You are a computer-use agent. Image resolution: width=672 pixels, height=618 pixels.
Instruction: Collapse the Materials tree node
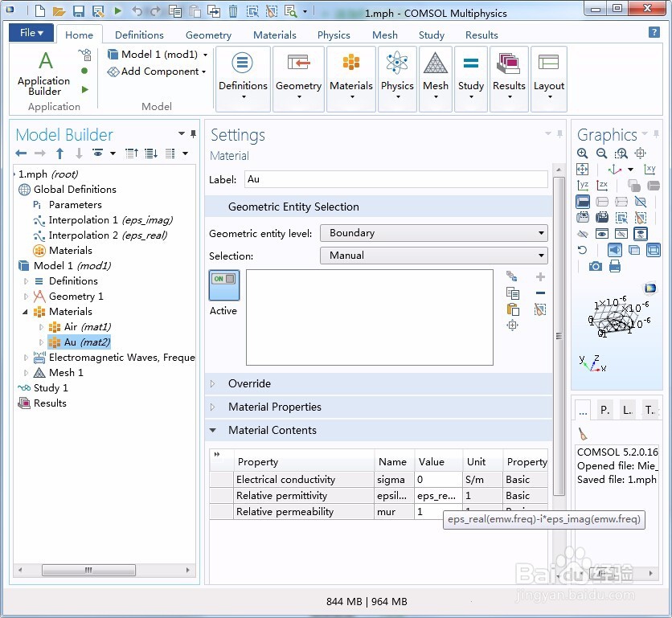[x=25, y=312]
